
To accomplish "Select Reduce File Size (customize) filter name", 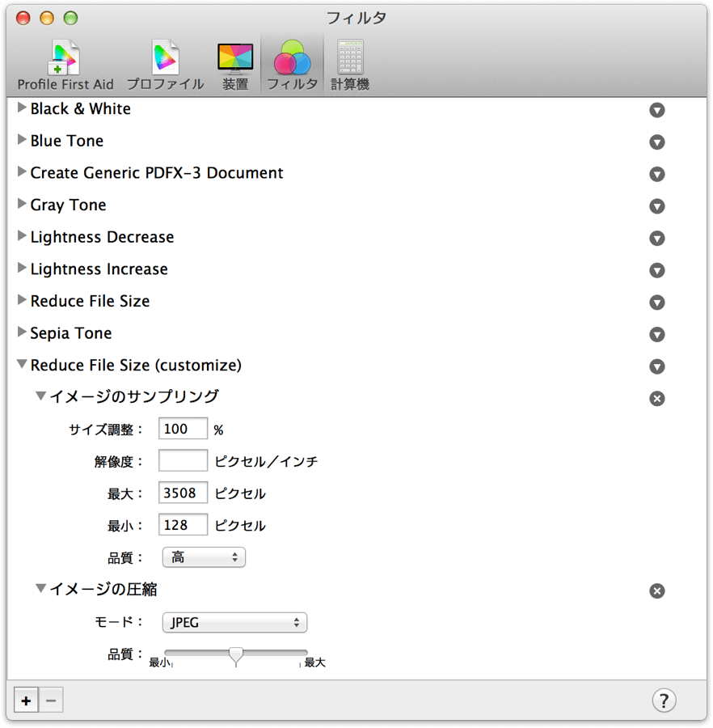I will point(136,365).
